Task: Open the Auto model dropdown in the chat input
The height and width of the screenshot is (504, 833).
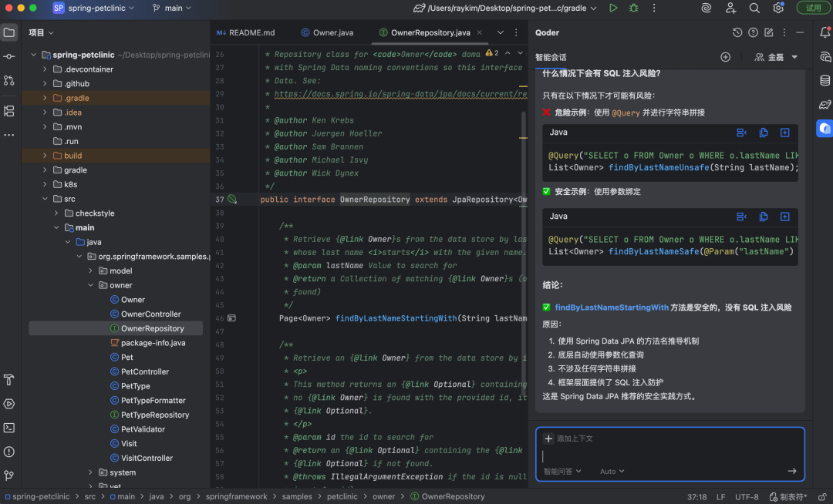Action: pos(612,472)
